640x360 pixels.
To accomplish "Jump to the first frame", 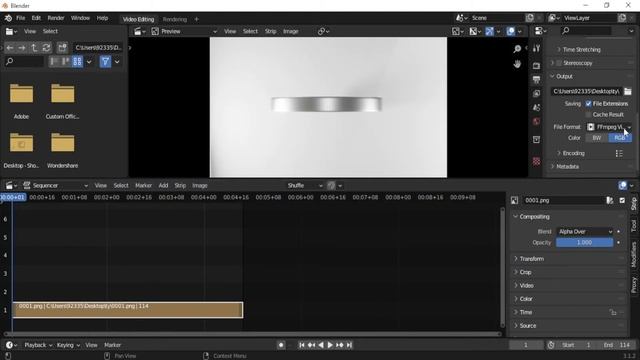I will pos(302,345).
